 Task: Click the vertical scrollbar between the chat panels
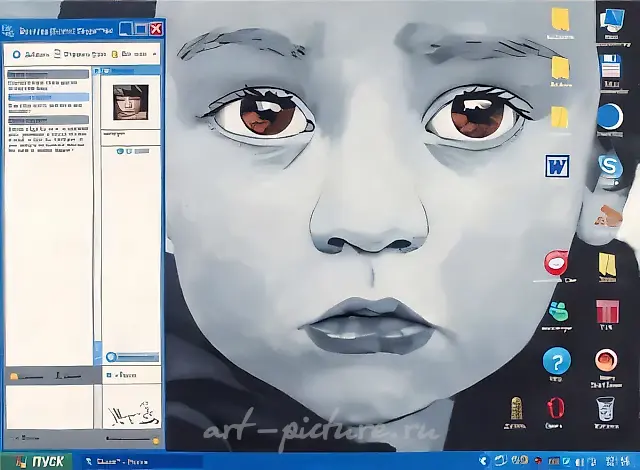97,216
